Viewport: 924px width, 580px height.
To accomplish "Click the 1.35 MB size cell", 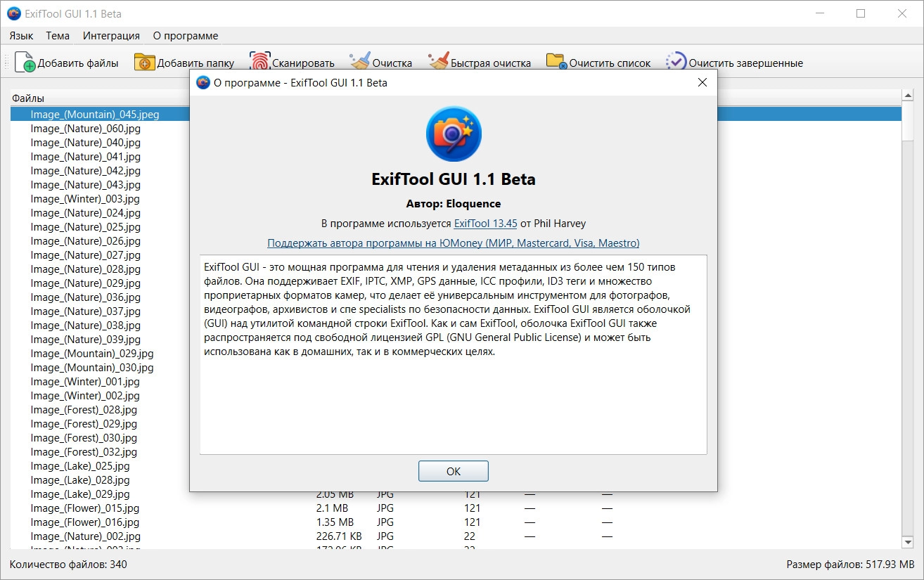I will pos(335,522).
